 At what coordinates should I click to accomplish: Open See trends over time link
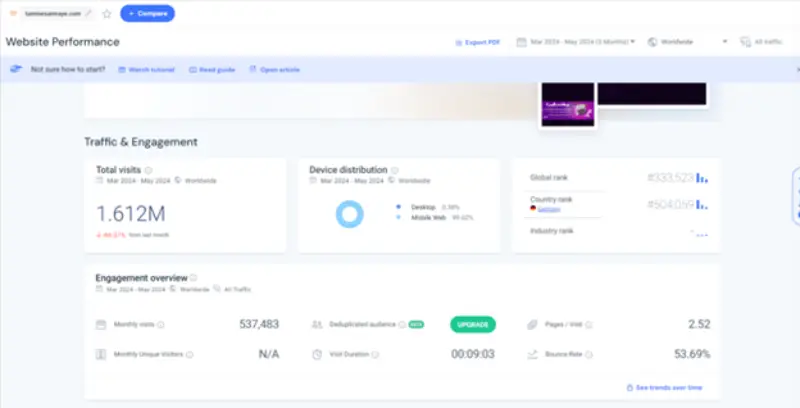(664, 388)
